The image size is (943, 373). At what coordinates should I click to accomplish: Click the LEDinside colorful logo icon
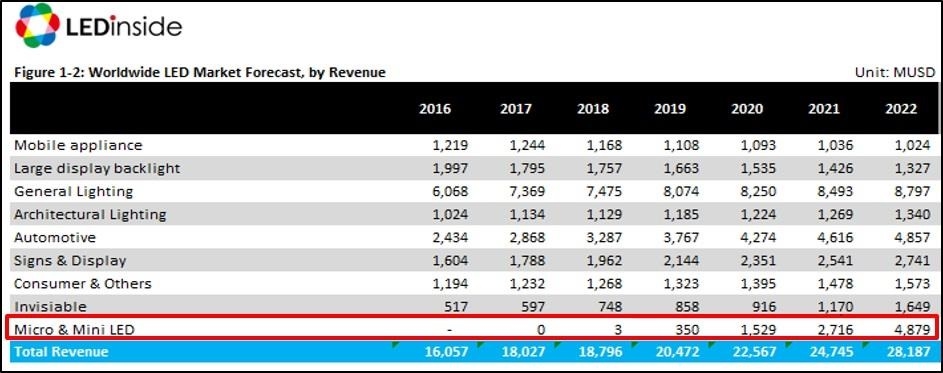[37, 25]
